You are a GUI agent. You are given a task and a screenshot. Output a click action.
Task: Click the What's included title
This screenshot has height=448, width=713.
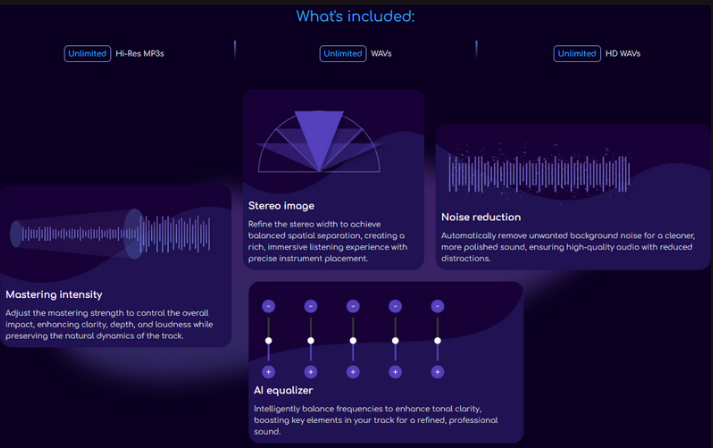point(355,16)
